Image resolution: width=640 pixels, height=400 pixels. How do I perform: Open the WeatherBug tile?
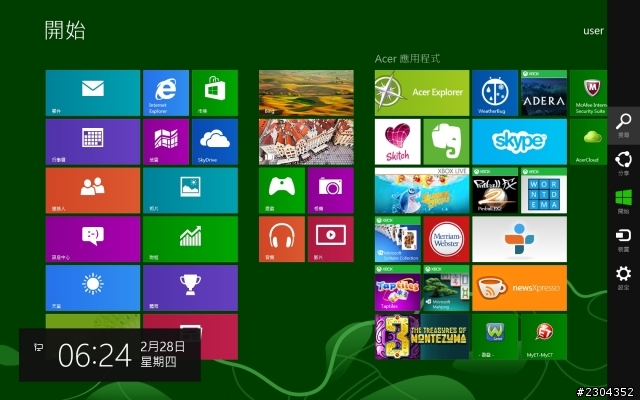pos(495,93)
